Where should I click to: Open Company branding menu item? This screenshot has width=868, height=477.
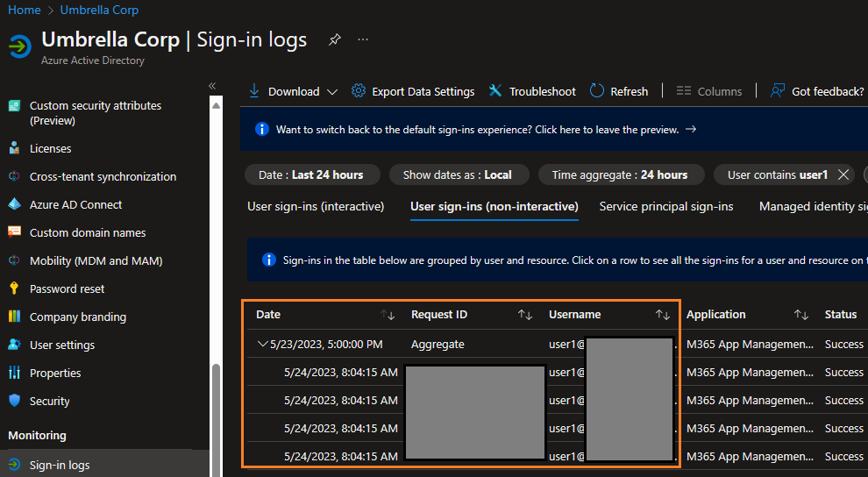pos(78,317)
